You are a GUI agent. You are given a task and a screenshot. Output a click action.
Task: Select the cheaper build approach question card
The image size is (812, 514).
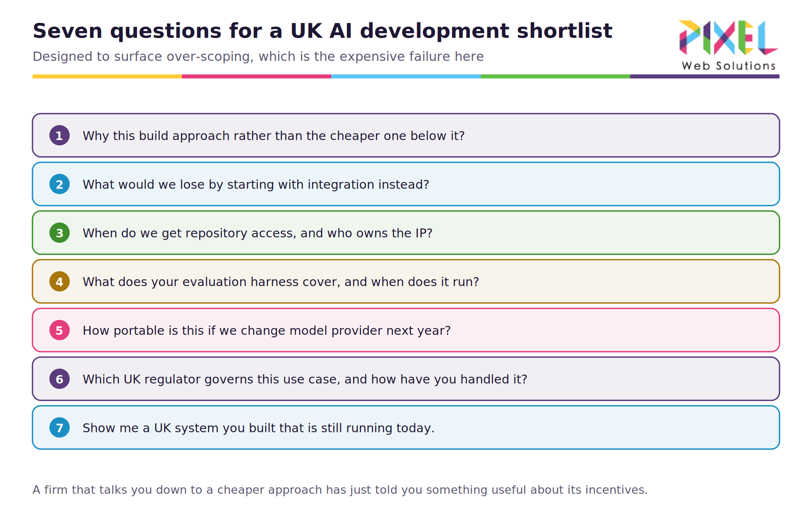406,135
